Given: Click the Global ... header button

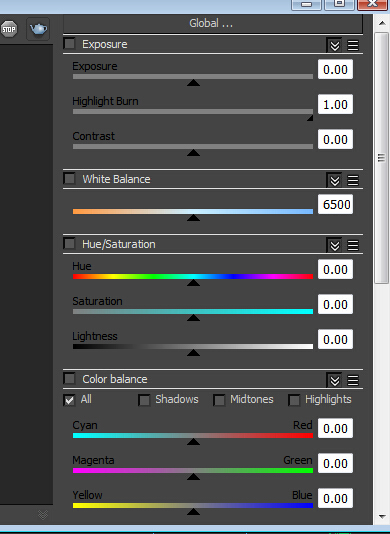Looking at the screenshot, I should click(213, 23).
